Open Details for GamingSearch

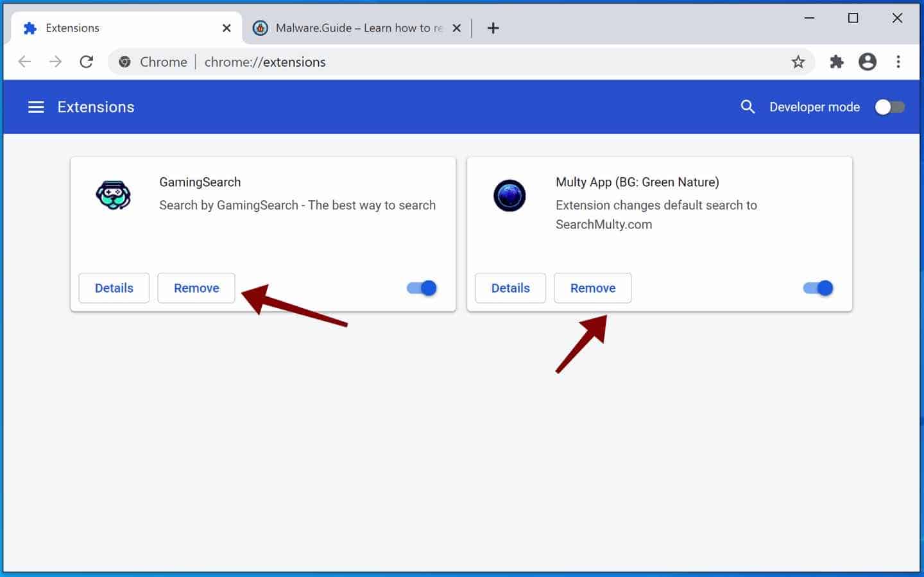114,288
